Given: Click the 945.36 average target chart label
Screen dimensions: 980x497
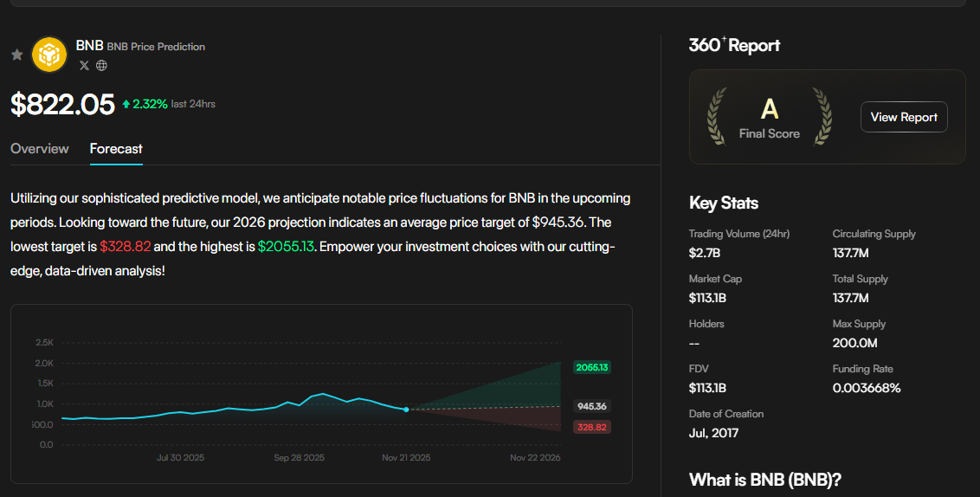Looking at the screenshot, I should click(592, 406).
